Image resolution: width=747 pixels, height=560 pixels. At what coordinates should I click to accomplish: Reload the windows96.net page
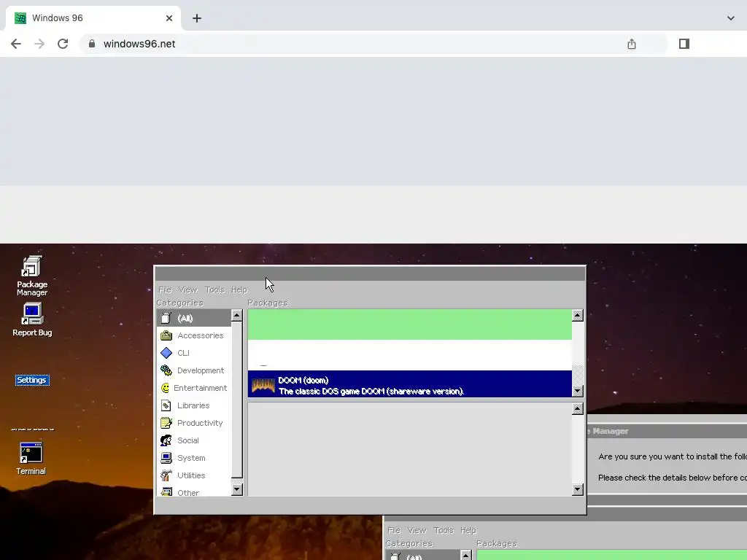(63, 44)
